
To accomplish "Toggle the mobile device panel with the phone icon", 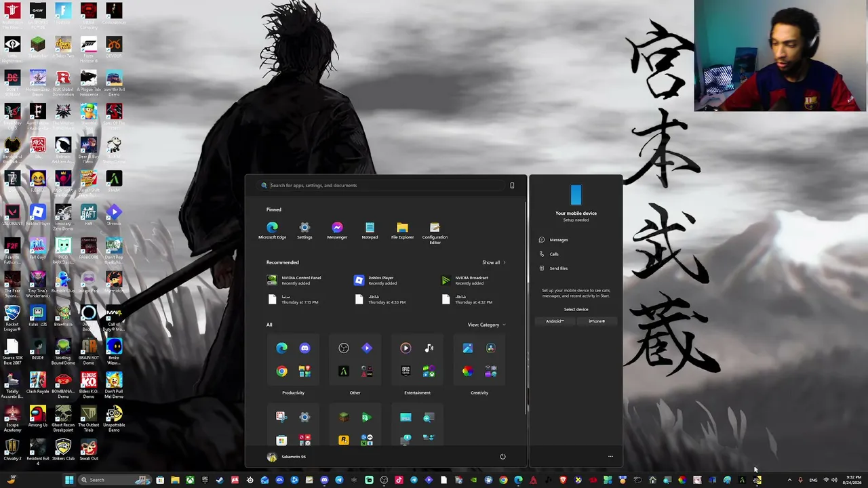I will pos(512,185).
